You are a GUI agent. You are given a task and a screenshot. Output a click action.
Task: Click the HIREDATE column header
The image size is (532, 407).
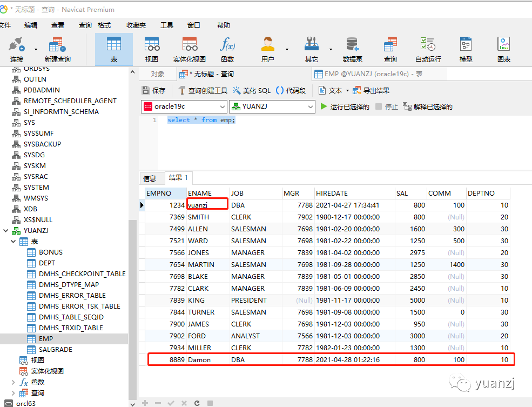(354, 193)
